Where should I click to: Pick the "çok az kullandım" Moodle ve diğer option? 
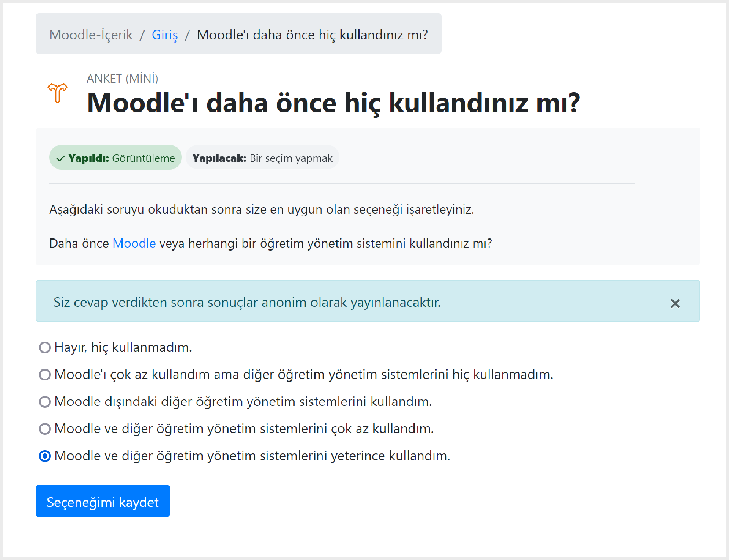[45, 429]
